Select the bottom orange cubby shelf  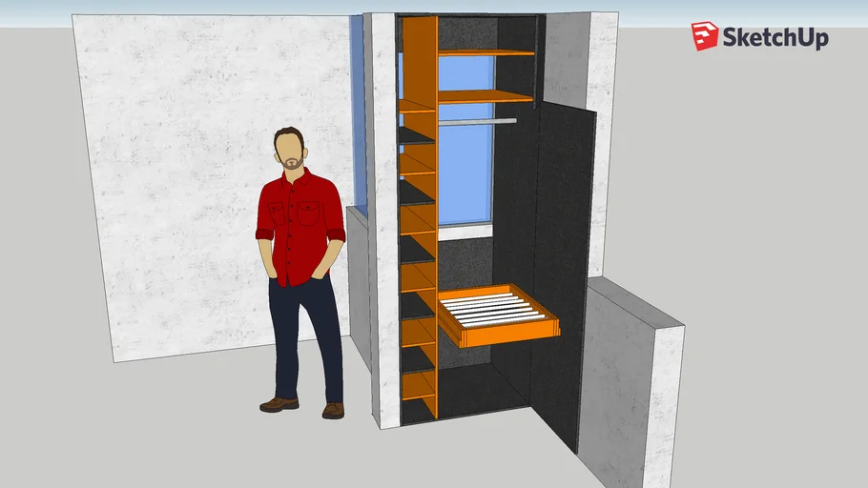[x=417, y=387]
